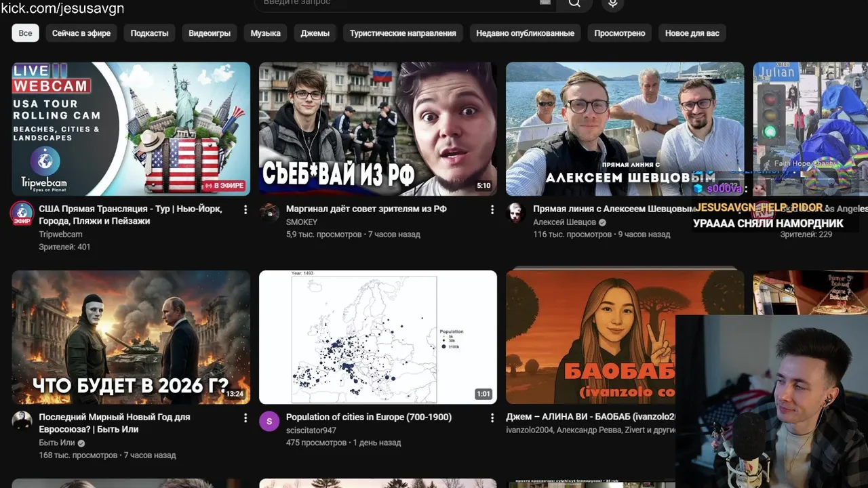Click '5,9 тыс. просмотров • 7 часов назад'
The image size is (868, 488).
353,235
